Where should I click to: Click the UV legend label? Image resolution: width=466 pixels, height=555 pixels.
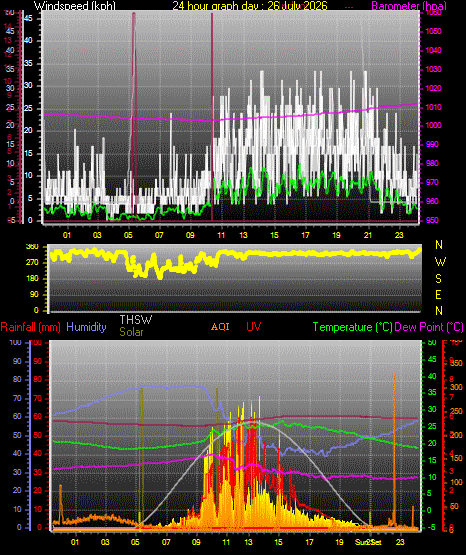[x=253, y=326]
